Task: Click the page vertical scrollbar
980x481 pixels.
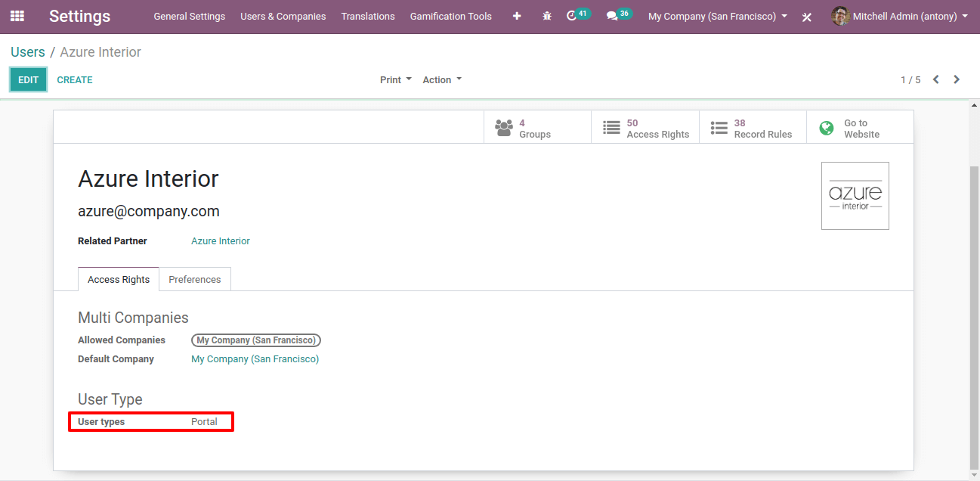Action: [x=974, y=318]
